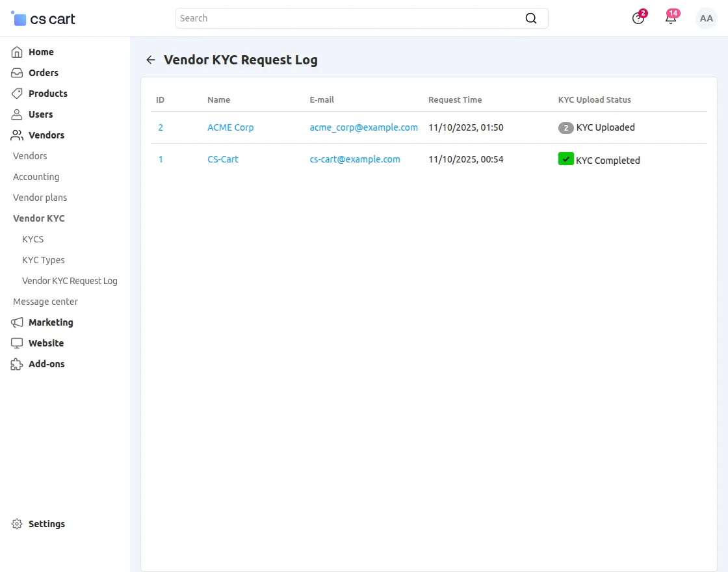728x572 pixels.
Task: Open Add-ons via the puzzle icon
Action: pyautogui.click(x=16, y=363)
